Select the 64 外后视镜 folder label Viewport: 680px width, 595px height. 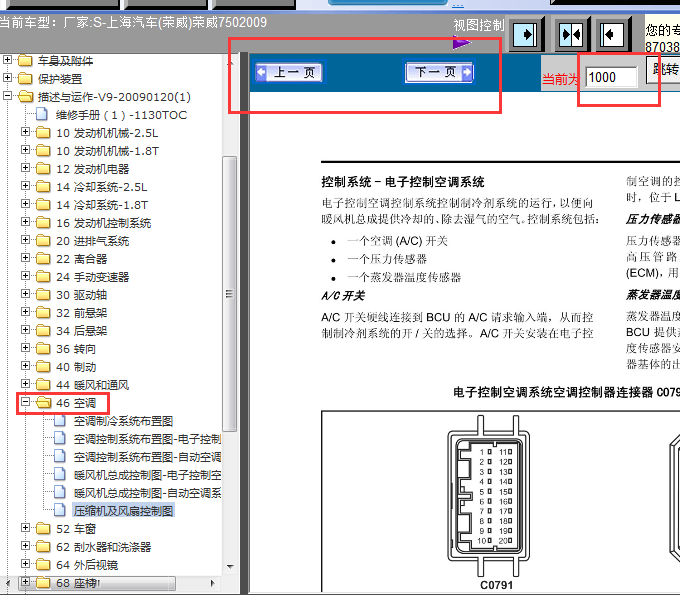point(87,565)
